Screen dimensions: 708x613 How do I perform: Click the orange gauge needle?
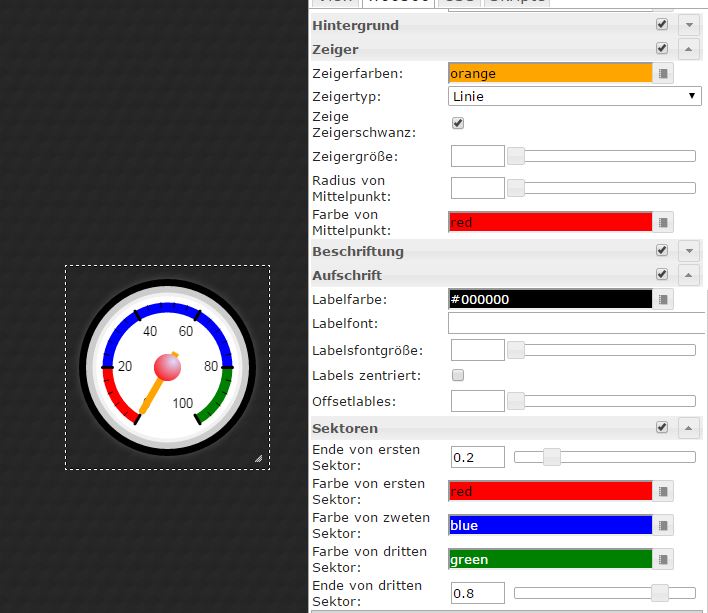[x=150, y=396]
